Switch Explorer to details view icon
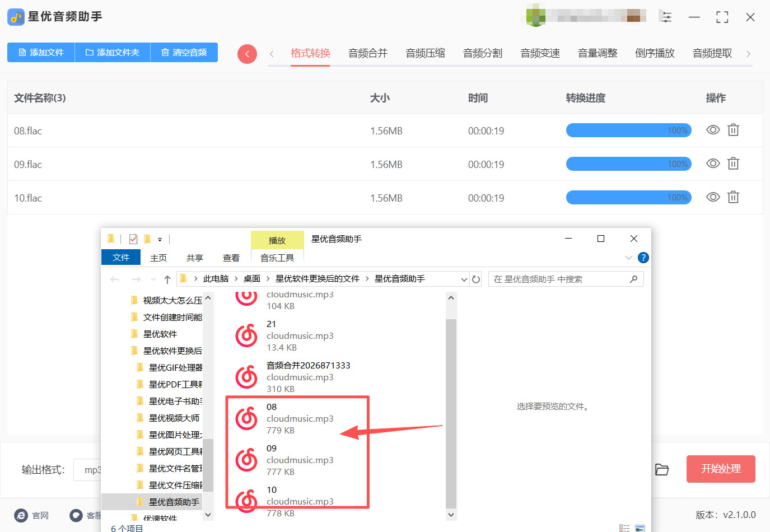The image size is (770, 532). tap(624, 528)
